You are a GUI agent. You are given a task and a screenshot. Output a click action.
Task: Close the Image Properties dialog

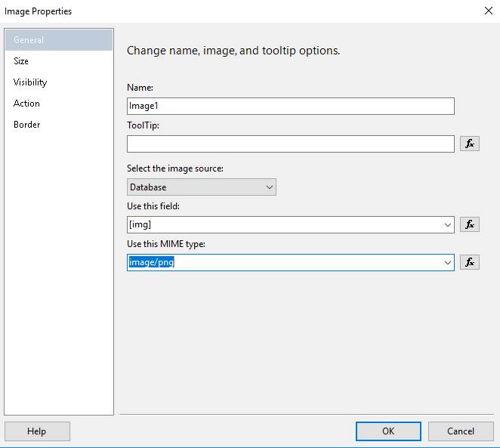[486, 11]
